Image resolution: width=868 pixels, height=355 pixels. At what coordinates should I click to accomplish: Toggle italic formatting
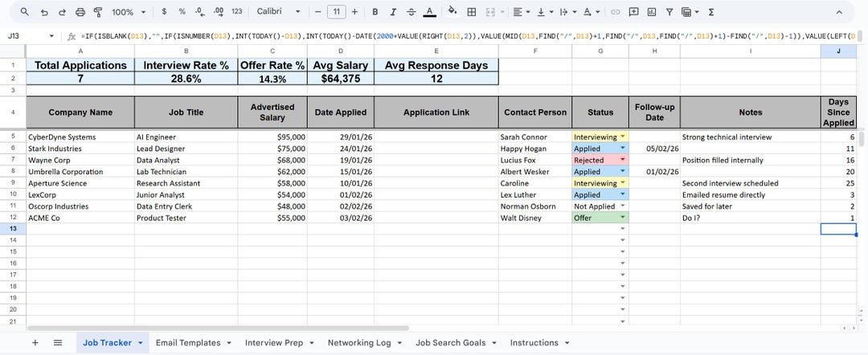click(x=393, y=11)
